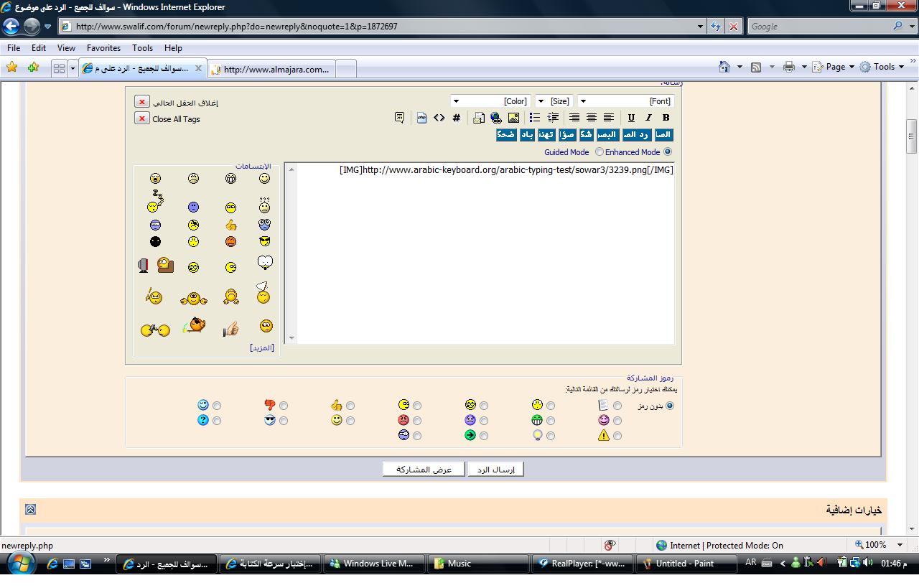
Task: Insert the thumbs-up smiley from الابتسامات
Action: pos(230,225)
